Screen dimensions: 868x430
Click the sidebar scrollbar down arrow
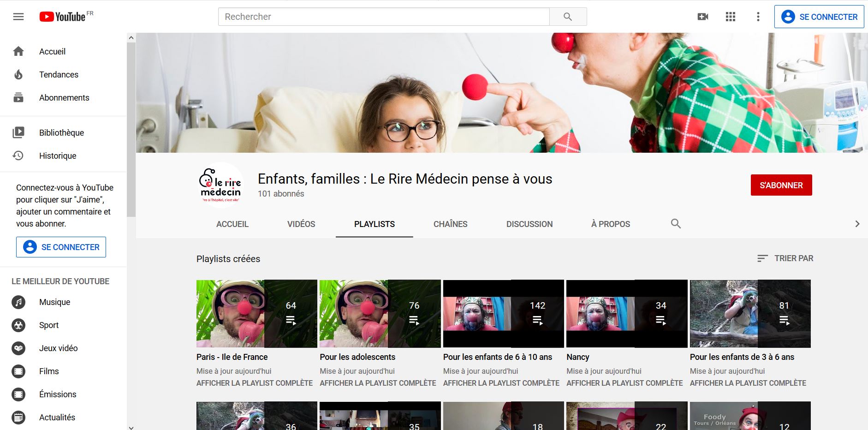pos(131,428)
